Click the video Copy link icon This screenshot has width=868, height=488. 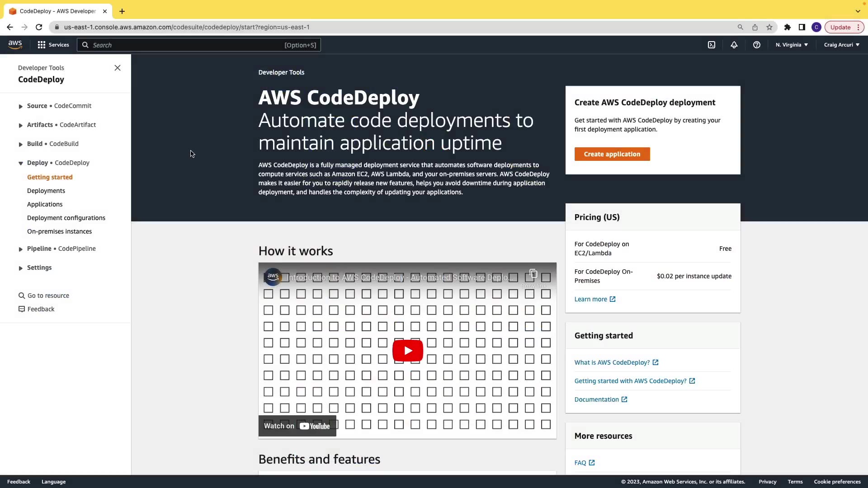(533, 274)
